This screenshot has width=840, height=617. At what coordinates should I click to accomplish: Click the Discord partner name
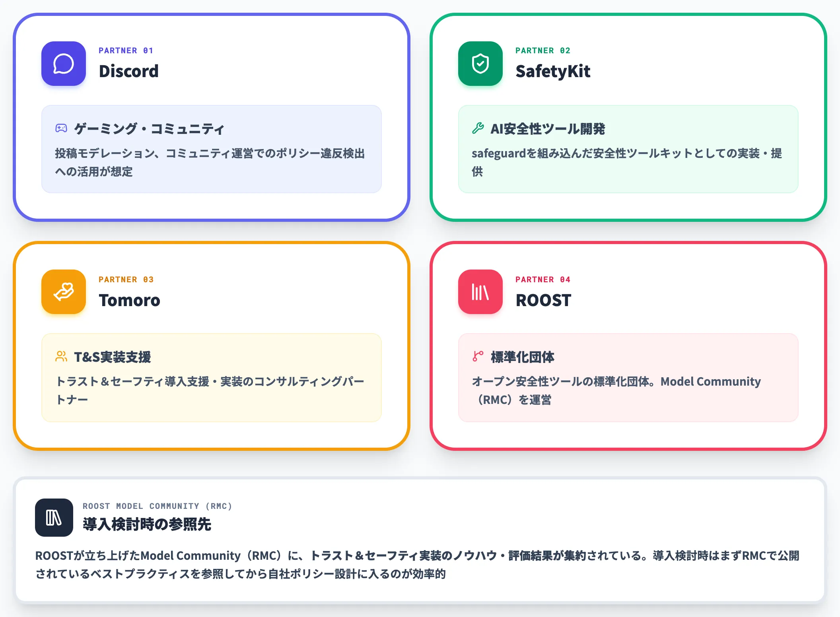[128, 71]
